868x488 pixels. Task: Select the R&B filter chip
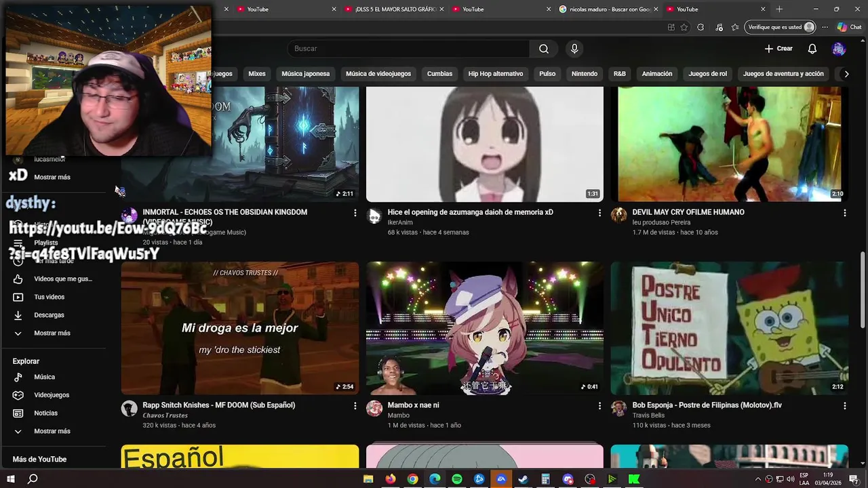click(620, 74)
